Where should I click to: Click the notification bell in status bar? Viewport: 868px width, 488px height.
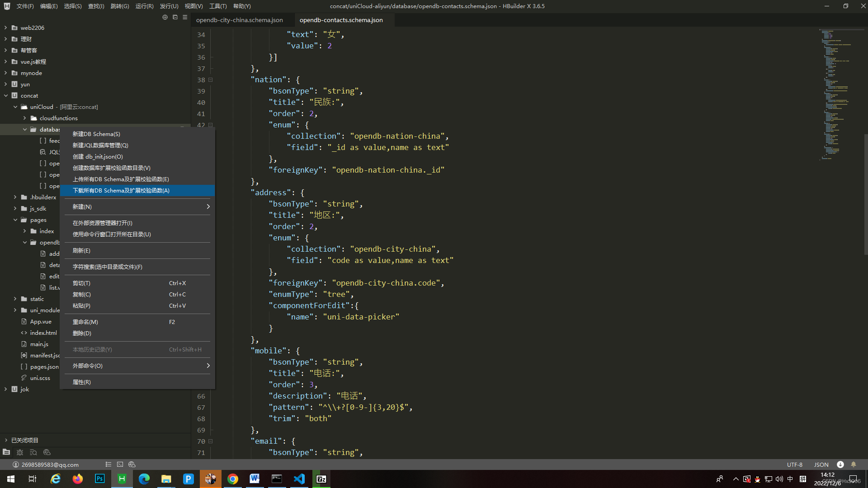click(854, 465)
